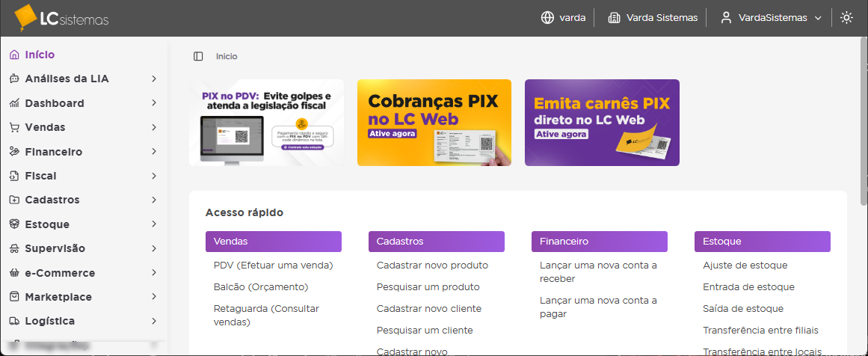Open the Fiscal sidebar menu item

[84, 176]
